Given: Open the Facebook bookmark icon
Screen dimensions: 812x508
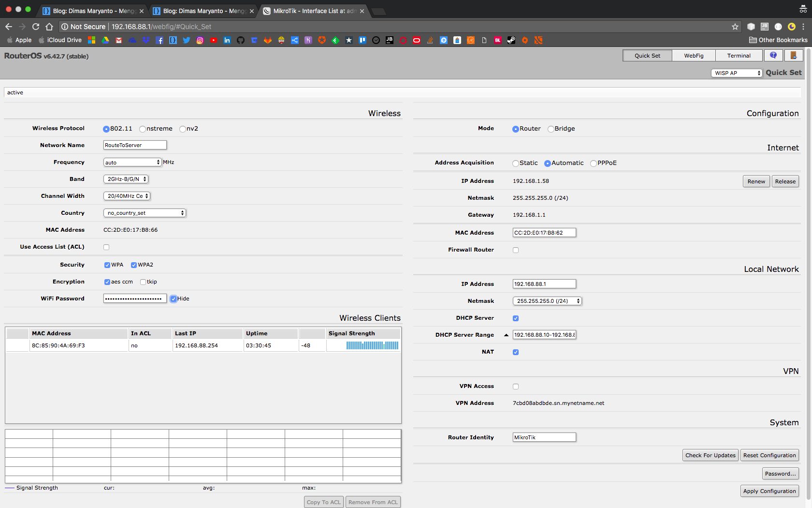Looking at the screenshot, I should (x=159, y=40).
